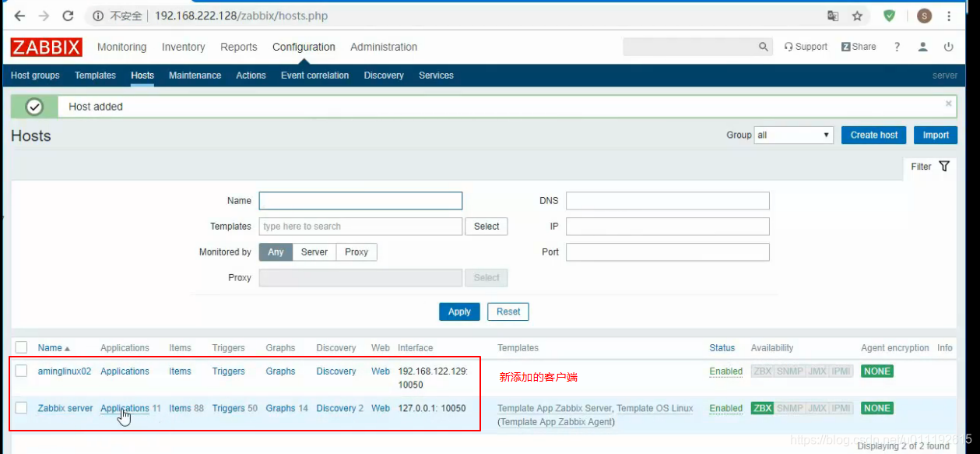Open the aminglinux02 host link
Image resolution: width=980 pixels, height=454 pixels.
pos(65,371)
